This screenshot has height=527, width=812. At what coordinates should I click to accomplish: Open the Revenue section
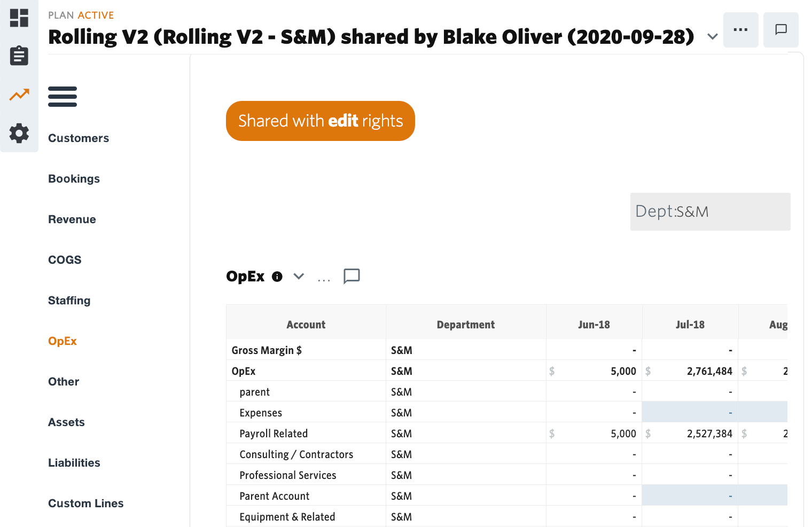(72, 219)
